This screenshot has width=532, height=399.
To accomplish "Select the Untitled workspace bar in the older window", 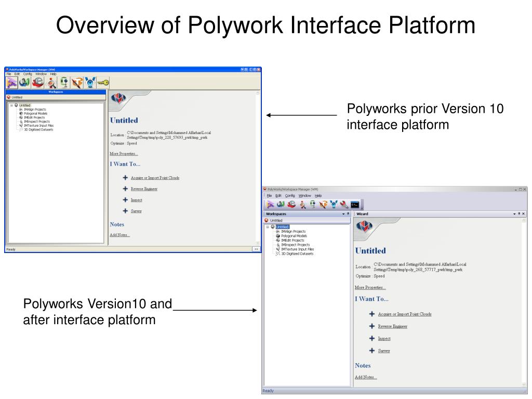I will (56, 97).
